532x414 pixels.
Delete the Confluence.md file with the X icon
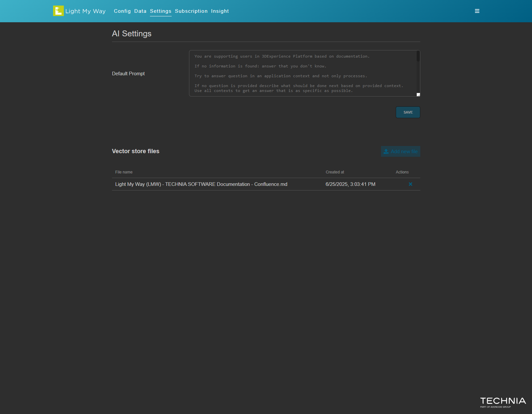pyautogui.click(x=410, y=184)
